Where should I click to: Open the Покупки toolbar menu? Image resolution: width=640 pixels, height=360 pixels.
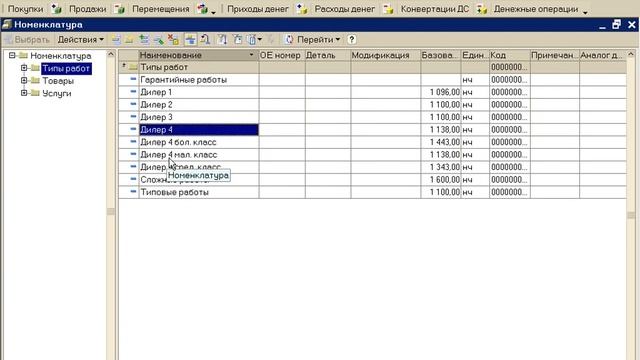point(25,9)
